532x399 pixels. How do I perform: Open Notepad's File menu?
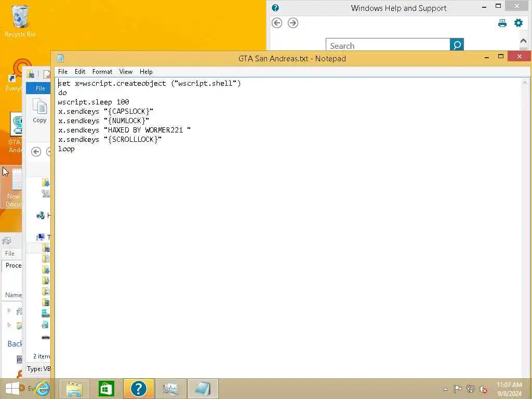point(63,72)
